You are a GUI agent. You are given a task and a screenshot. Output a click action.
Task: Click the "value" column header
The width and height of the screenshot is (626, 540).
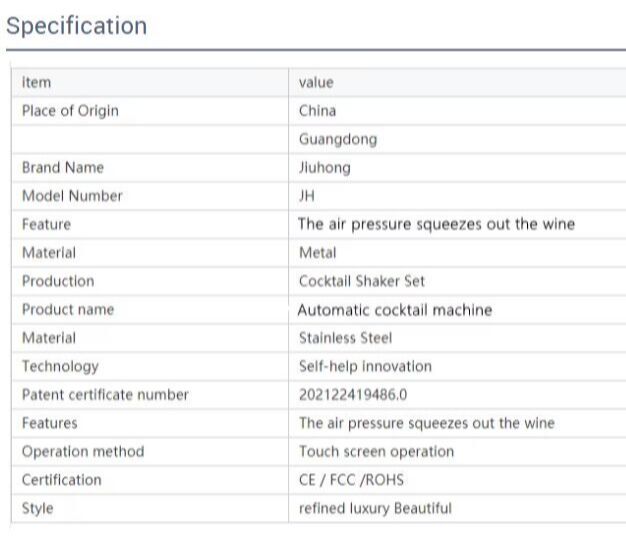(x=316, y=82)
